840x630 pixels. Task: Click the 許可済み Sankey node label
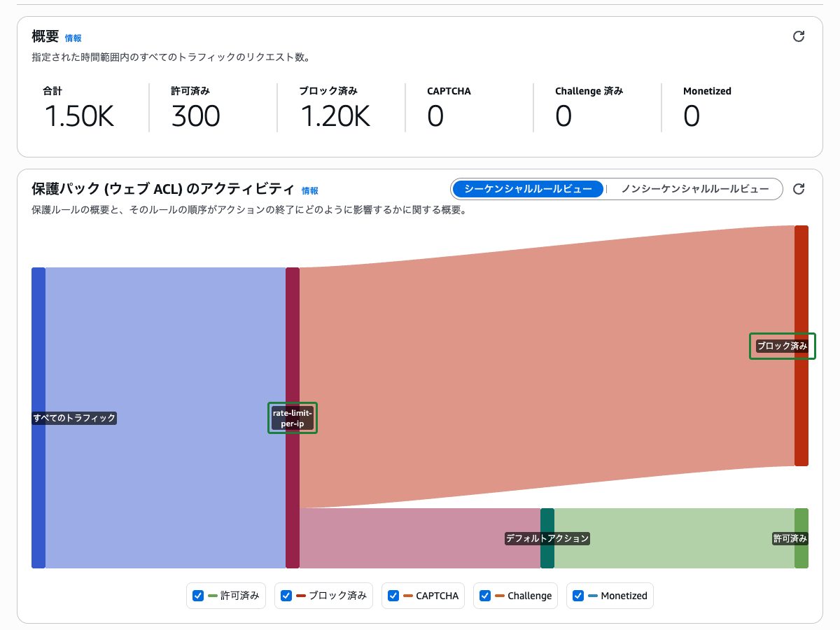(x=790, y=538)
